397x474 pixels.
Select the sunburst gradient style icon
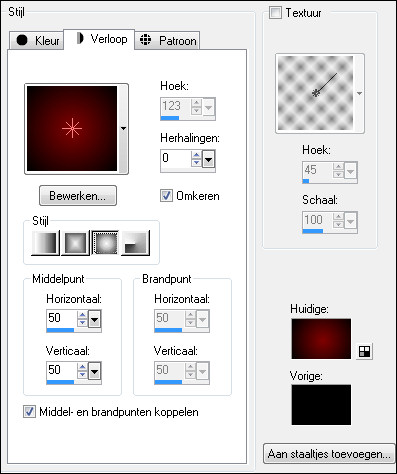(x=105, y=243)
